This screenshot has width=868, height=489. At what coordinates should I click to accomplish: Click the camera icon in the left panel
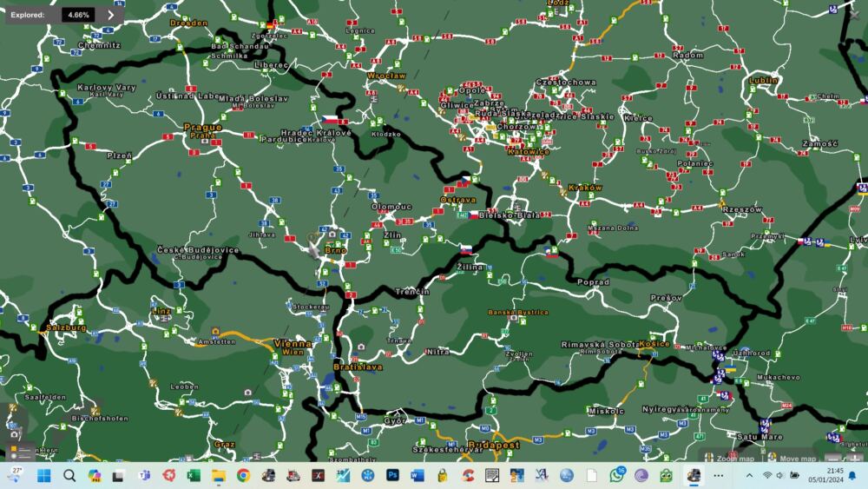pos(14,433)
